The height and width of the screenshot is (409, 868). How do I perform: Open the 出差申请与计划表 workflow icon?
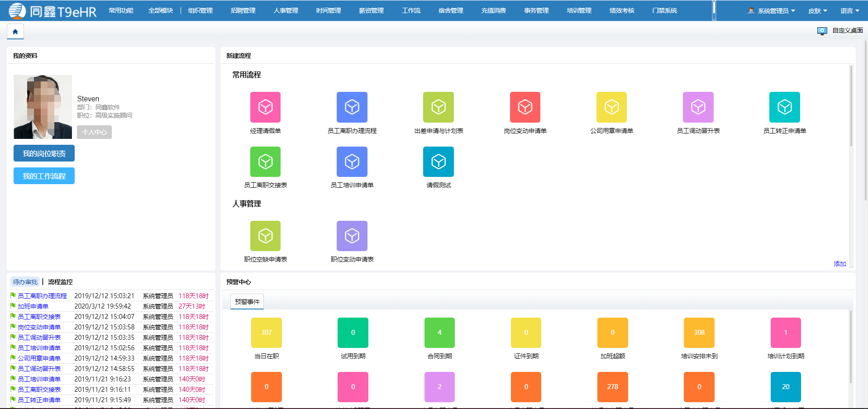tap(438, 107)
